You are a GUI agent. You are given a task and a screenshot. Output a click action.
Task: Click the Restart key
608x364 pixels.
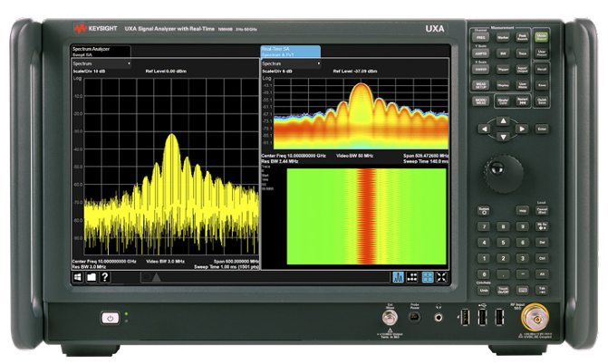tap(522, 101)
